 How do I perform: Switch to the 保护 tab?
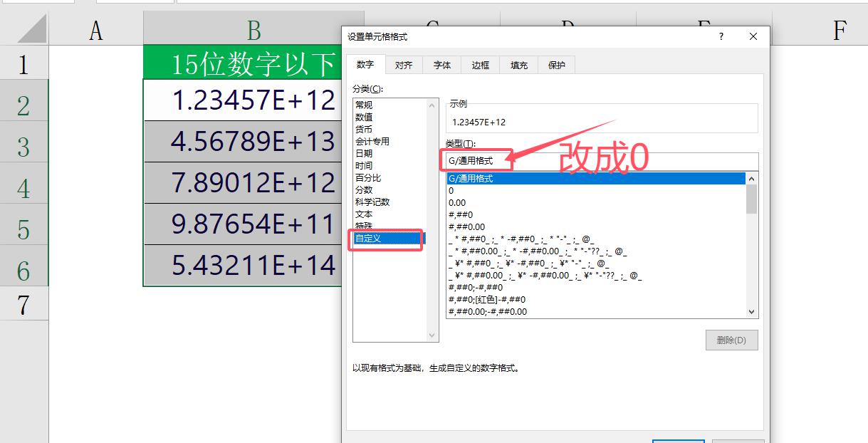point(557,66)
